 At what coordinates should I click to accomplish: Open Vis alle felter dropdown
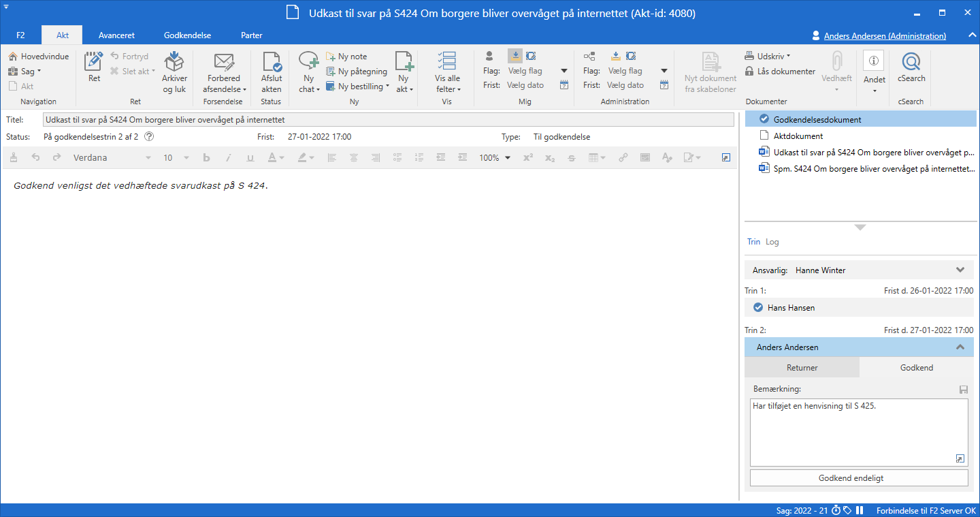click(448, 72)
